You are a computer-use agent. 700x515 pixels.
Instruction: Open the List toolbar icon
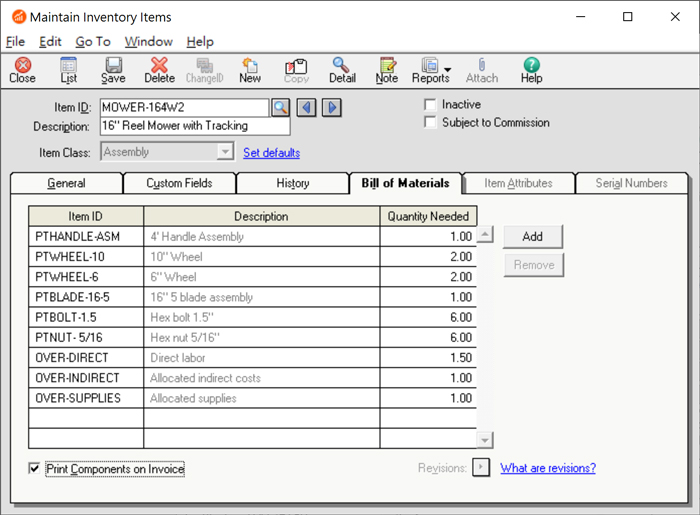[x=68, y=71]
